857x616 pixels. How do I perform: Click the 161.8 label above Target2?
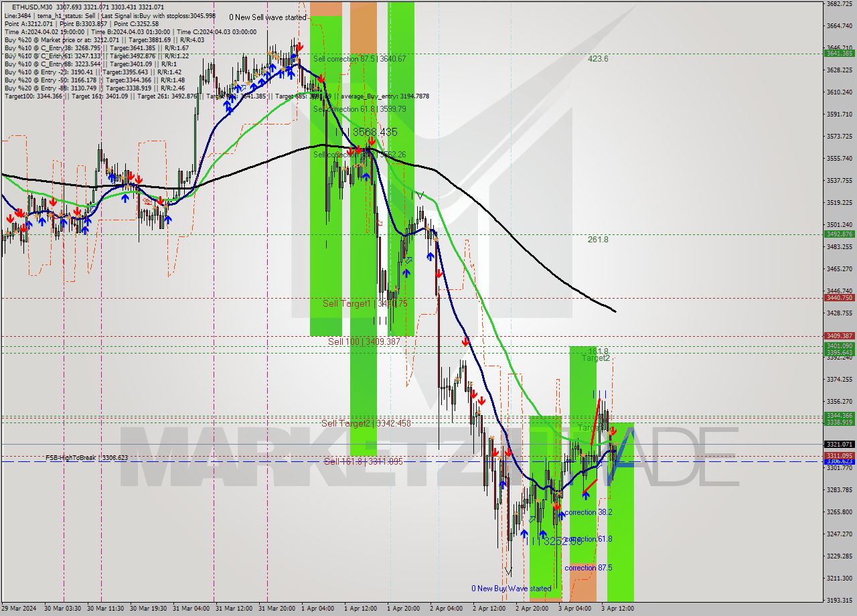[x=598, y=351]
